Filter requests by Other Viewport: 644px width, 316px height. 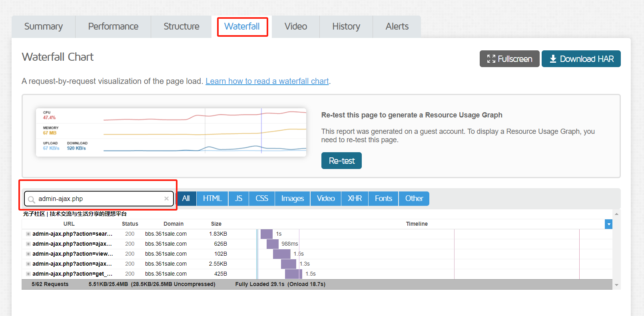[x=414, y=199]
